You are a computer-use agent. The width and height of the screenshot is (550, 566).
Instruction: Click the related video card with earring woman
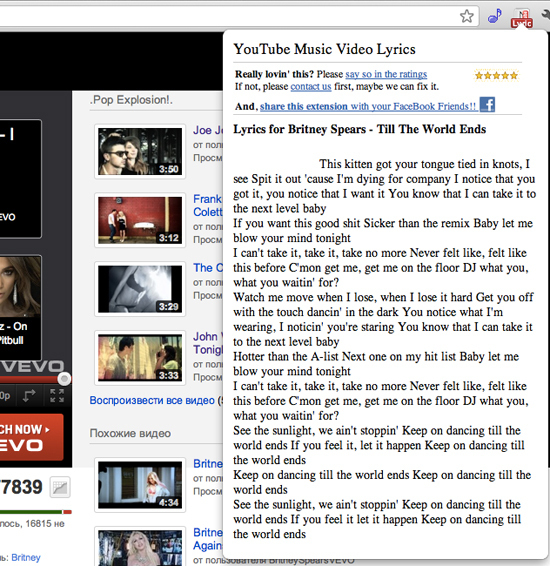20,307
